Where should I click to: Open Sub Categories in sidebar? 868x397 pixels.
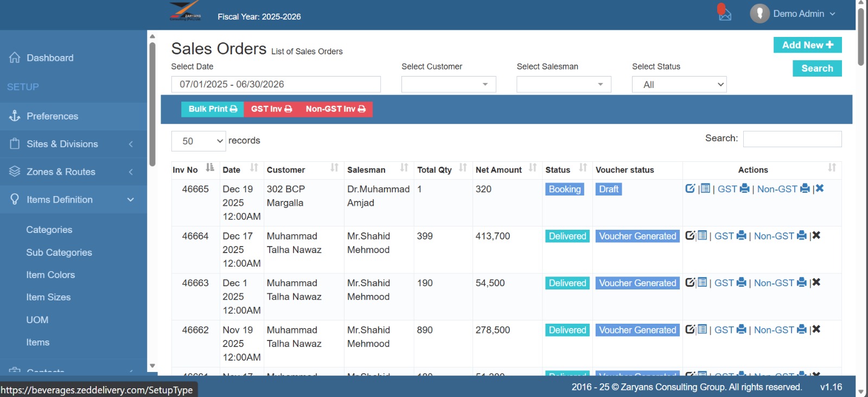[x=59, y=253]
